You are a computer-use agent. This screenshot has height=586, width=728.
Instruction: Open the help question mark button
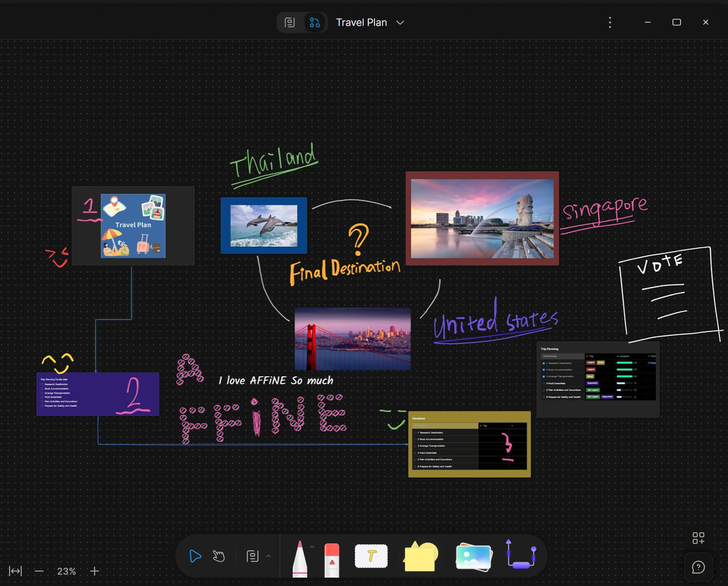click(x=698, y=567)
